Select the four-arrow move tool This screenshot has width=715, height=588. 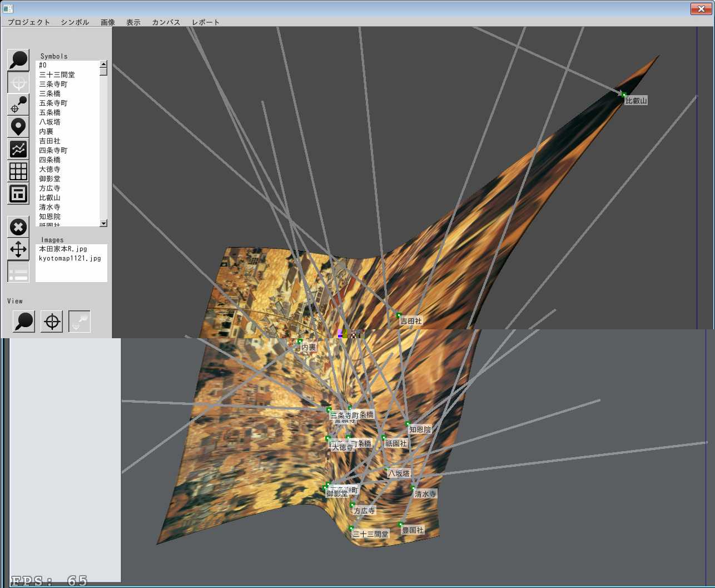(18, 249)
